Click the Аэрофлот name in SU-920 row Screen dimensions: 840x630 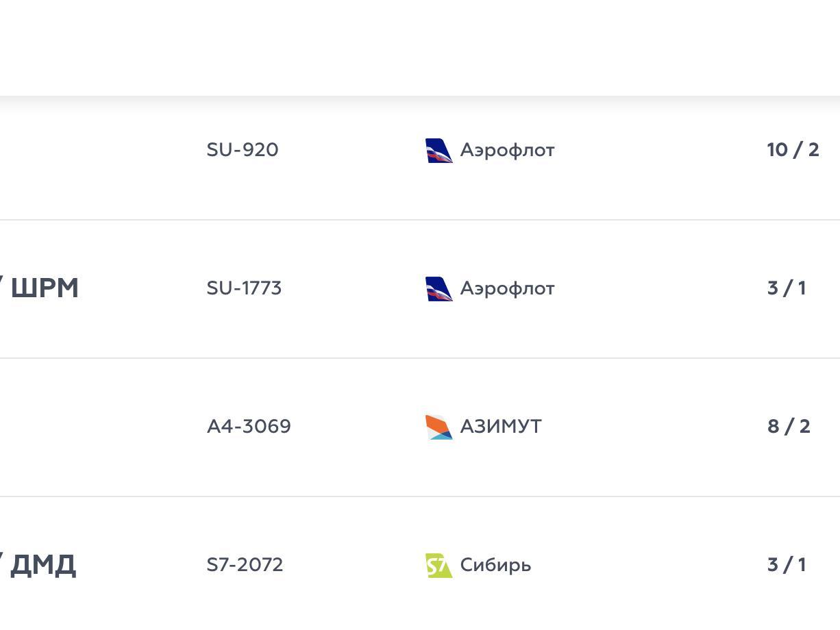tap(507, 150)
